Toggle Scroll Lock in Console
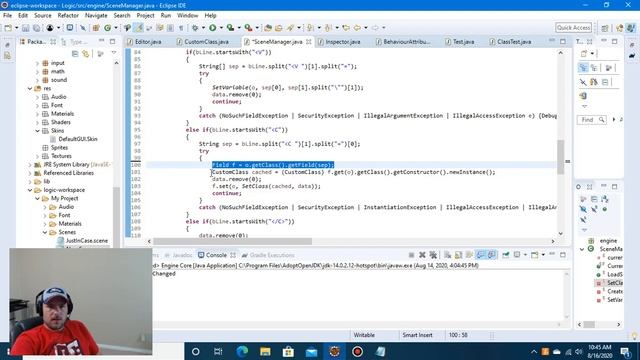The width and height of the screenshot is (640, 360). click(x=458, y=255)
